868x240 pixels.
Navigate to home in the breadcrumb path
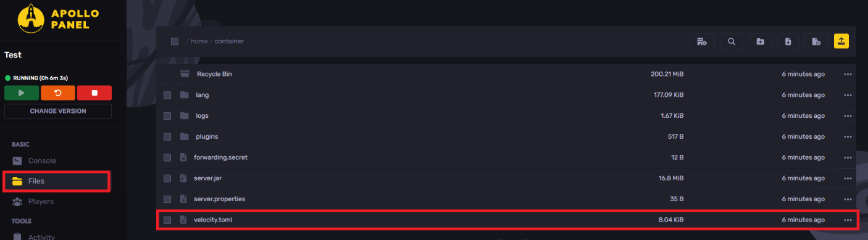(x=199, y=41)
